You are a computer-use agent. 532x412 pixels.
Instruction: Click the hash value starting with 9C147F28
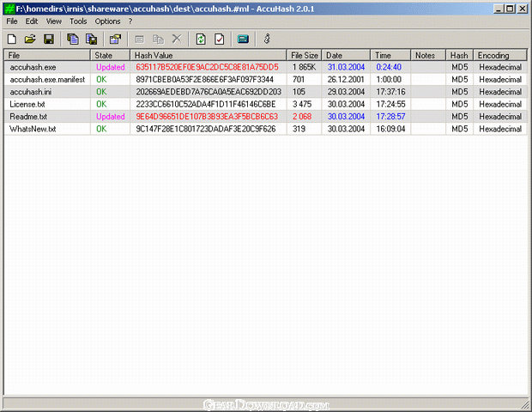click(x=206, y=129)
